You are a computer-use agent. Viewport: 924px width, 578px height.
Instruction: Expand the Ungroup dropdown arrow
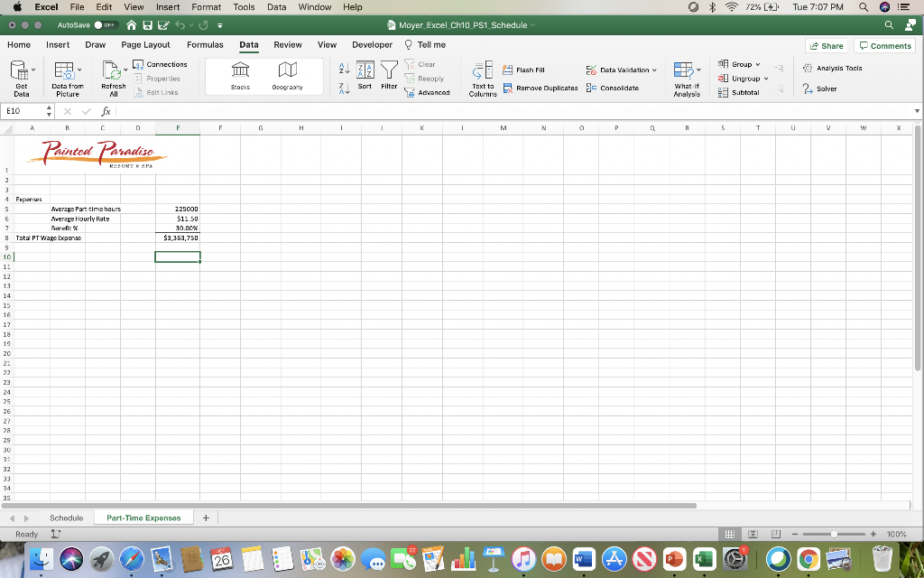(x=766, y=79)
